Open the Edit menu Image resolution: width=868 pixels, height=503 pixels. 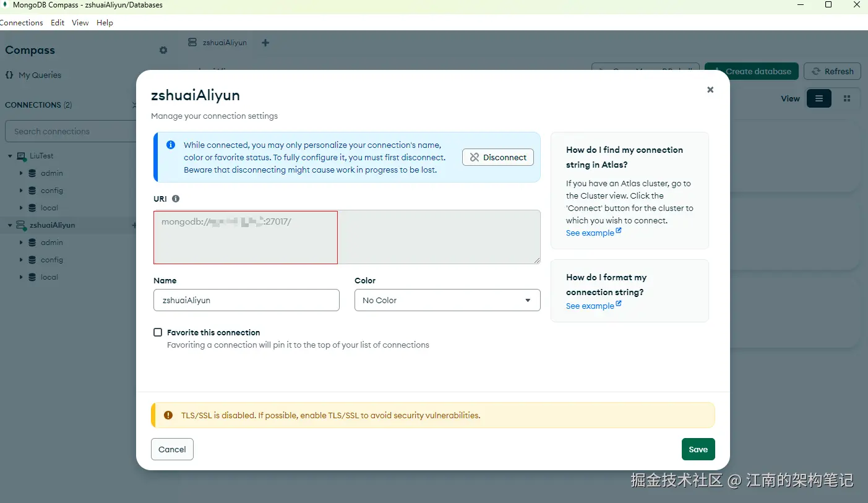[x=58, y=23]
